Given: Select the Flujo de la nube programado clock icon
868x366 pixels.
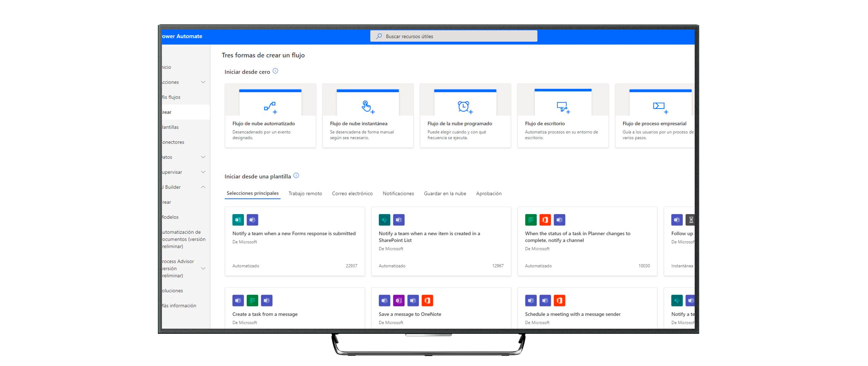Looking at the screenshot, I should pyautogui.click(x=465, y=107).
